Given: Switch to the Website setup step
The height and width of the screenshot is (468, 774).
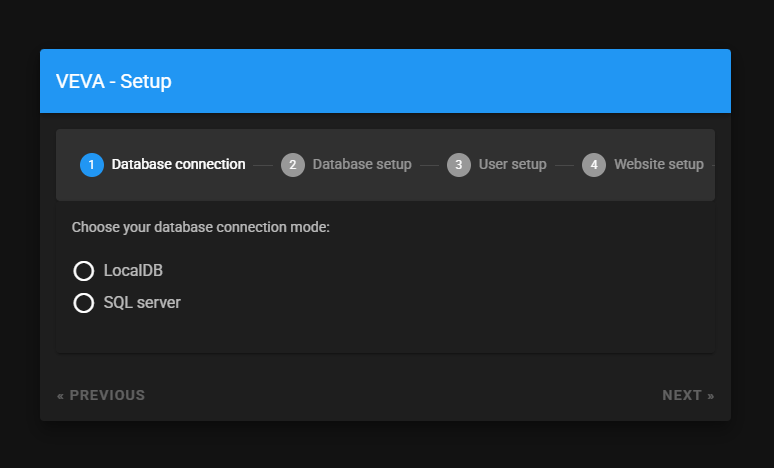Looking at the screenshot, I should pyautogui.click(x=658, y=164).
